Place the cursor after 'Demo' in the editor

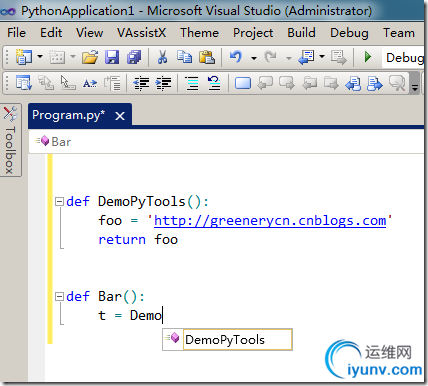[162, 315]
